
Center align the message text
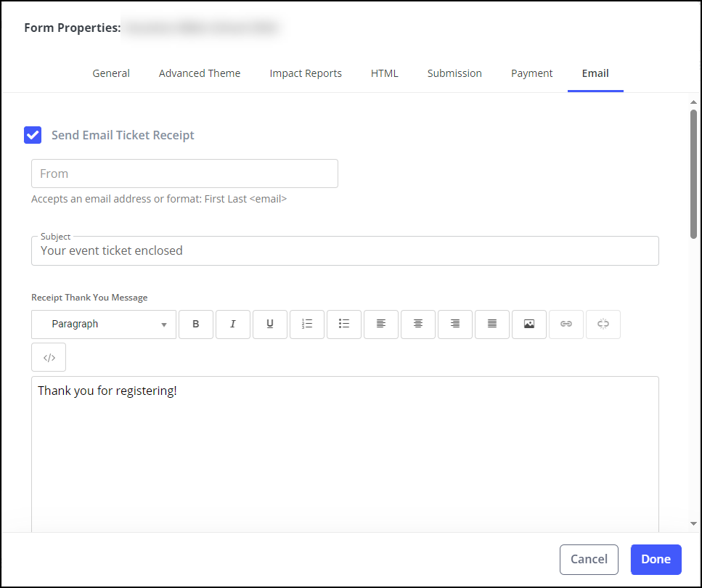point(418,324)
